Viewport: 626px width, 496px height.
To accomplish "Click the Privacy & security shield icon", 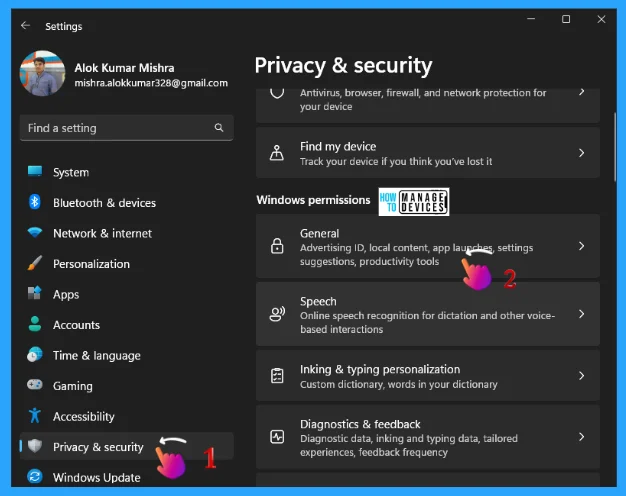I will tap(35, 446).
